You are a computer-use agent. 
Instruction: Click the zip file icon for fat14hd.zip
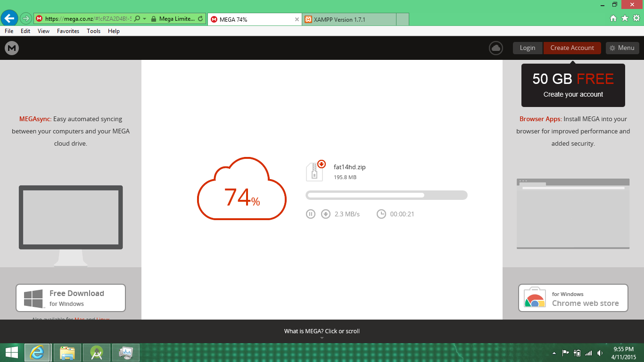[316, 171]
